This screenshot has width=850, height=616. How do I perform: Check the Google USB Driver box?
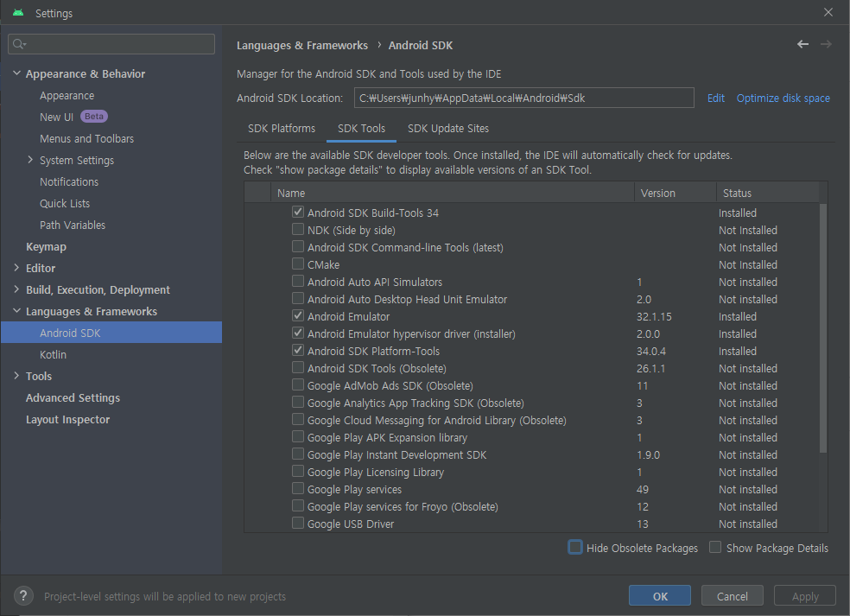click(298, 523)
